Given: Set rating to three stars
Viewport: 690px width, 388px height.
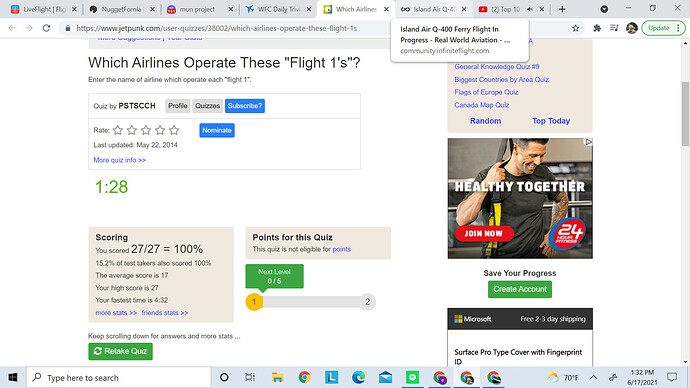Looking at the screenshot, I should click(x=146, y=130).
